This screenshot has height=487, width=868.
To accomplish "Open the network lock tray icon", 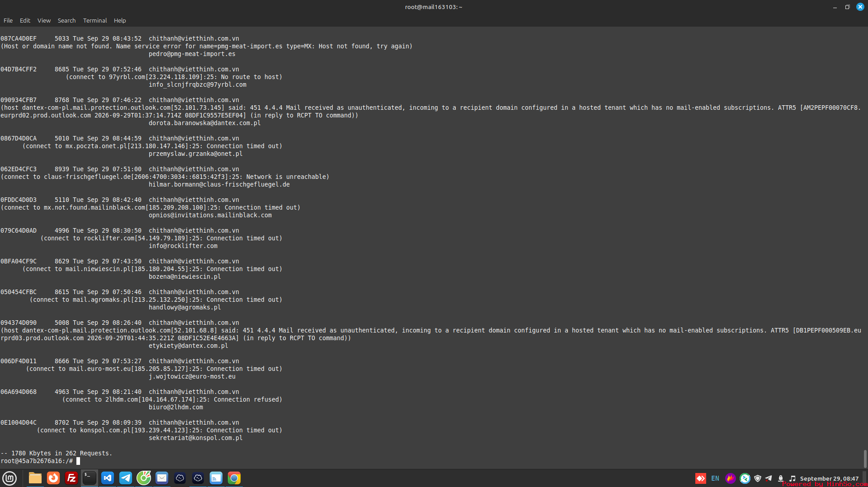I will [781, 478].
